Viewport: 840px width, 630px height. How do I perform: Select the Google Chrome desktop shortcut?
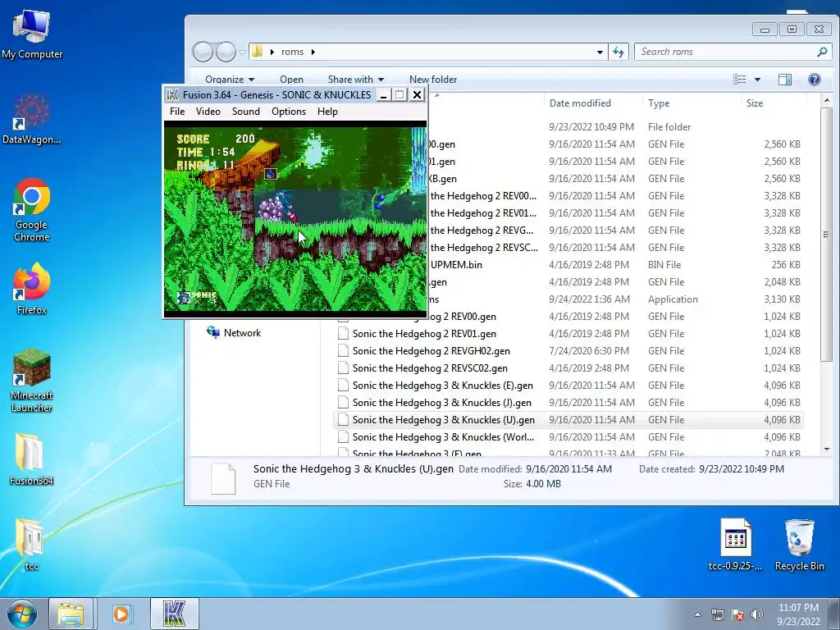coord(32,210)
